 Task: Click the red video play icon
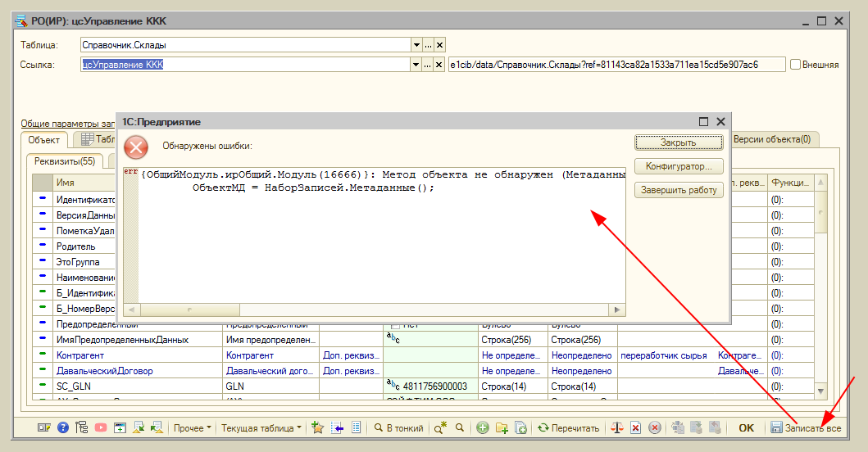100,427
